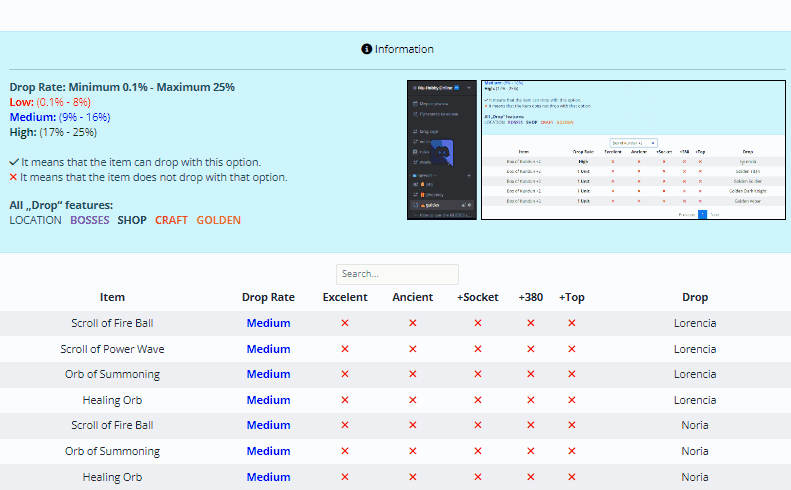The height and width of the screenshot is (490, 791).
Task: Sort table by Item column header
Action: click(112, 297)
